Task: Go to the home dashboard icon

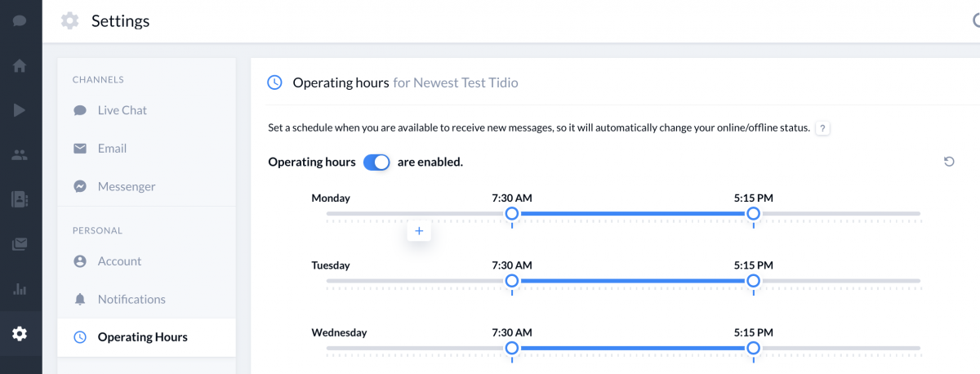Action: (20, 65)
